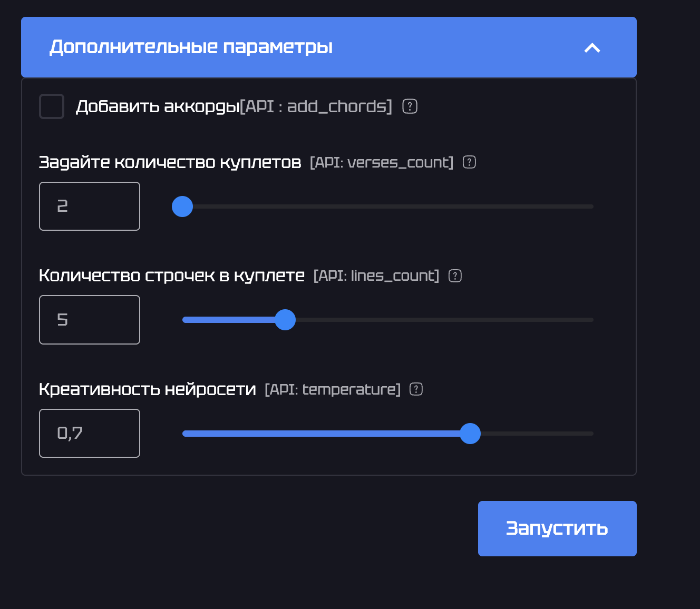Click unfilled track right of temperature handle
The image size is (700, 609).
(x=537, y=434)
